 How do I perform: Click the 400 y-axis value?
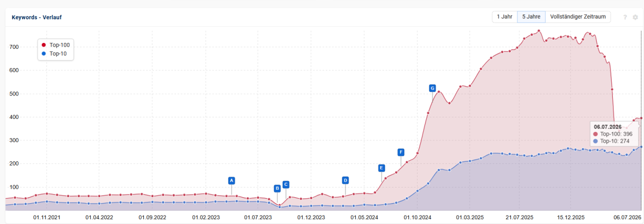click(x=13, y=117)
